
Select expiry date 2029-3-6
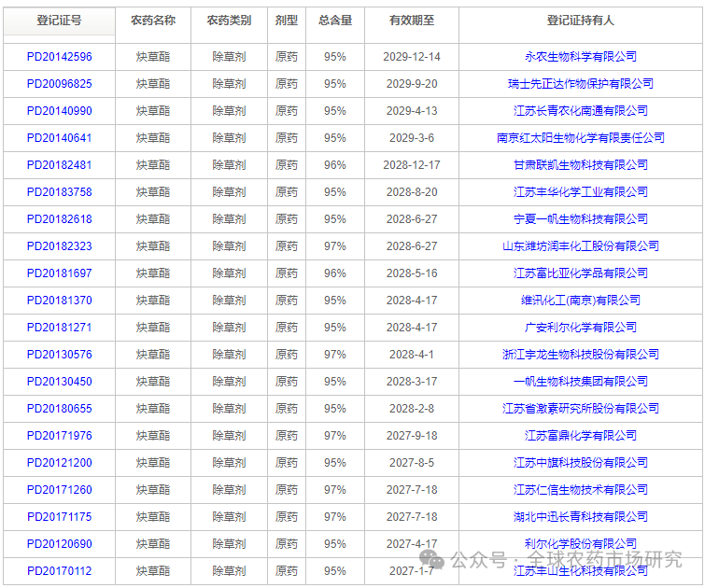pos(412,138)
